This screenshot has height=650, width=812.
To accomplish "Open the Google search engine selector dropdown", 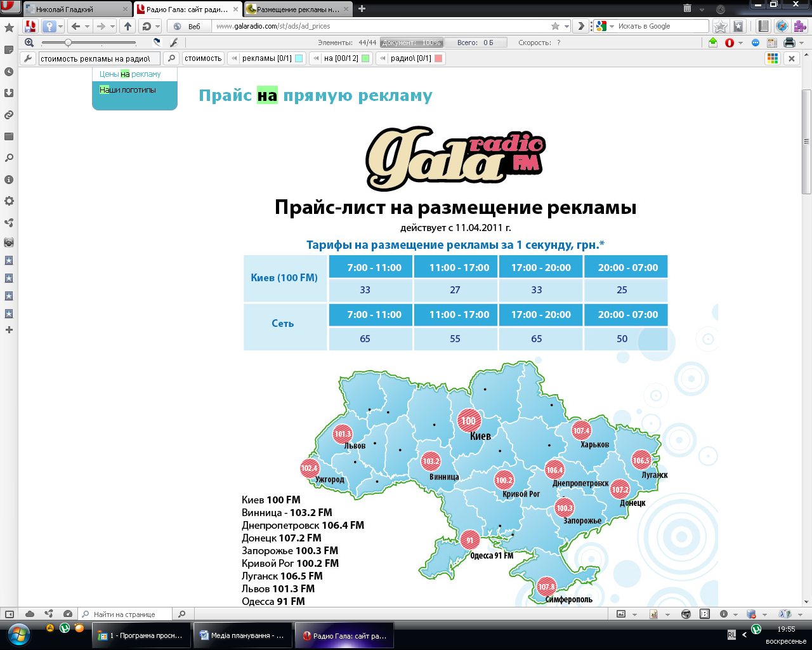I will click(612, 27).
